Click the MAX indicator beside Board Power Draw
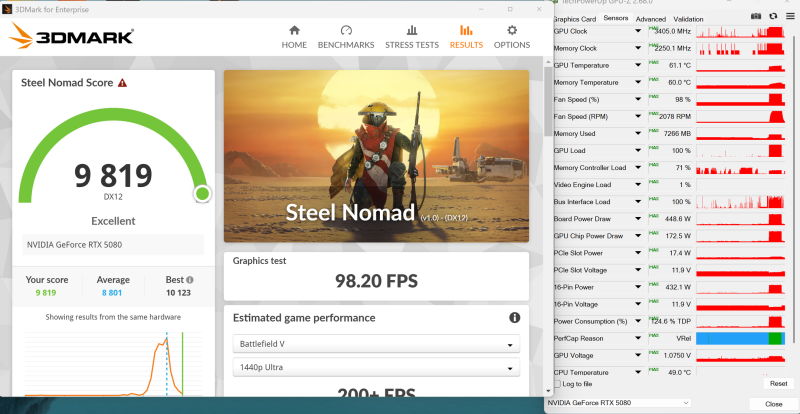The width and height of the screenshot is (800, 414). click(653, 216)
